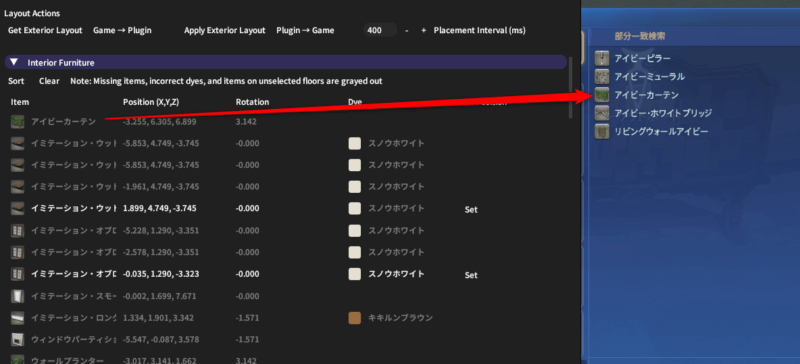The image size is (800, 364).
Task: Increase placement interval with the plus button
Action: 423,30
